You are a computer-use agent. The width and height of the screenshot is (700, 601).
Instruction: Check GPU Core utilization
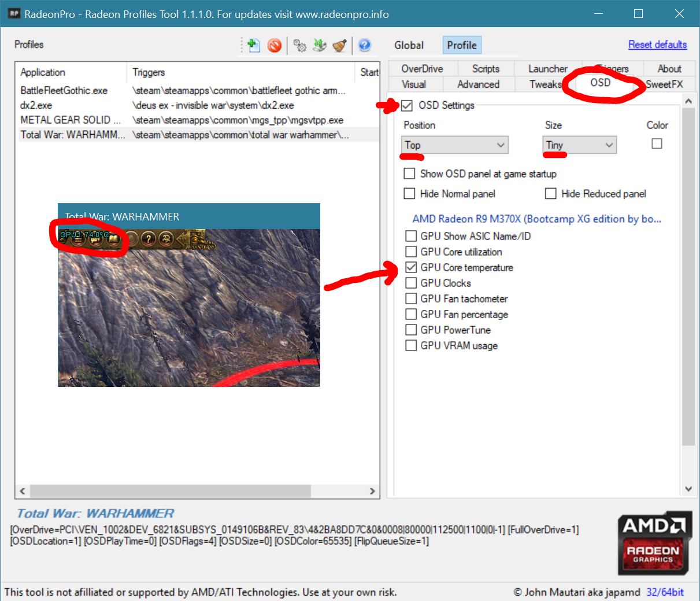point(411,252)
